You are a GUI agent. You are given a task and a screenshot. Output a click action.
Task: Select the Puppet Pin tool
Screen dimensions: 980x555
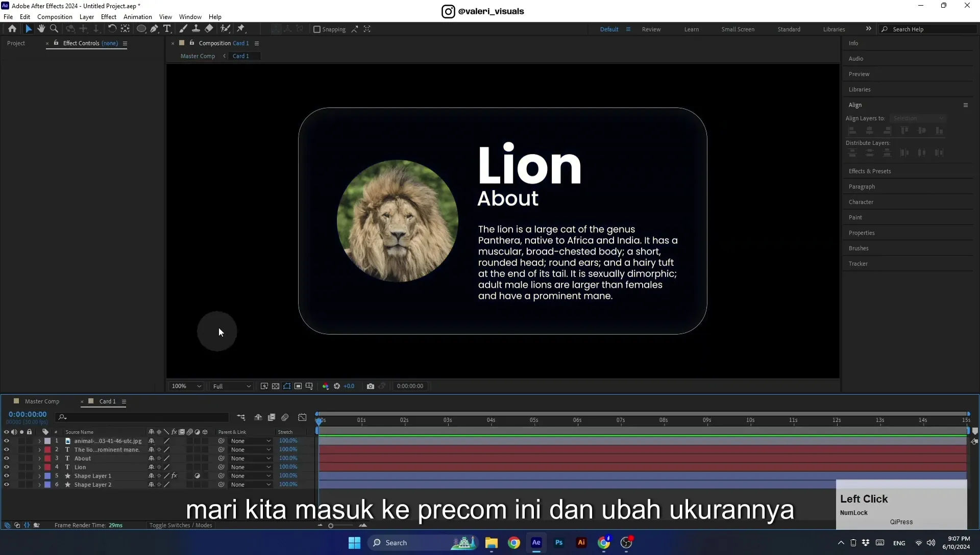coord(241,29)
